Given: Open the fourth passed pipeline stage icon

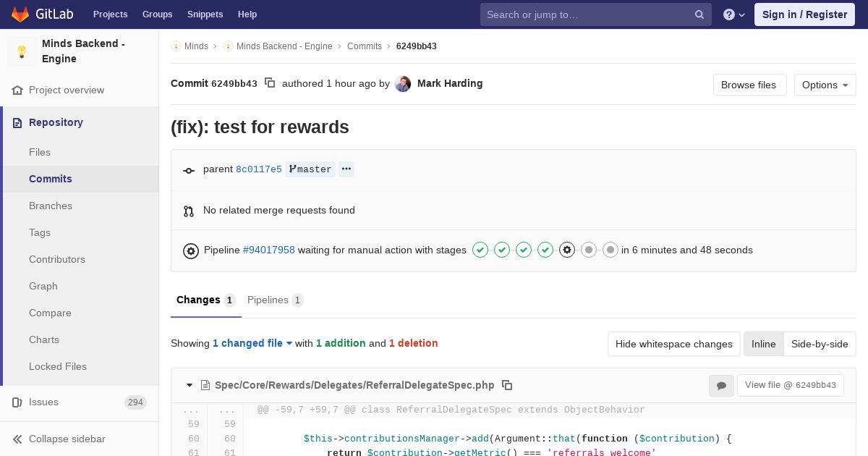Looking at the screenshot, I should pos(545,250).
